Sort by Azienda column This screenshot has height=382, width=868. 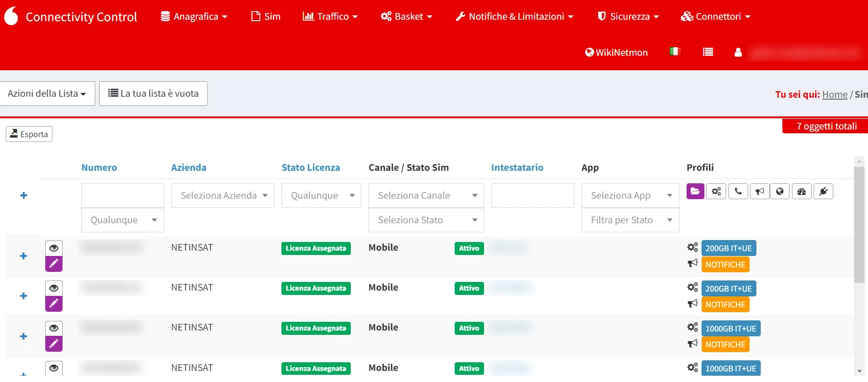pyautogui.click(x=189, y=167)
